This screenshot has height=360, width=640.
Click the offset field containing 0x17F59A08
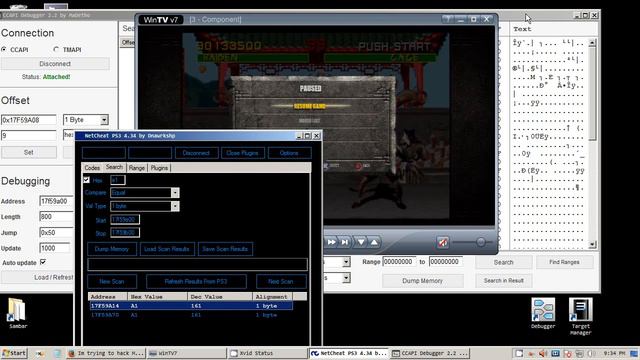pyautogui.click(x=29, y=120)
